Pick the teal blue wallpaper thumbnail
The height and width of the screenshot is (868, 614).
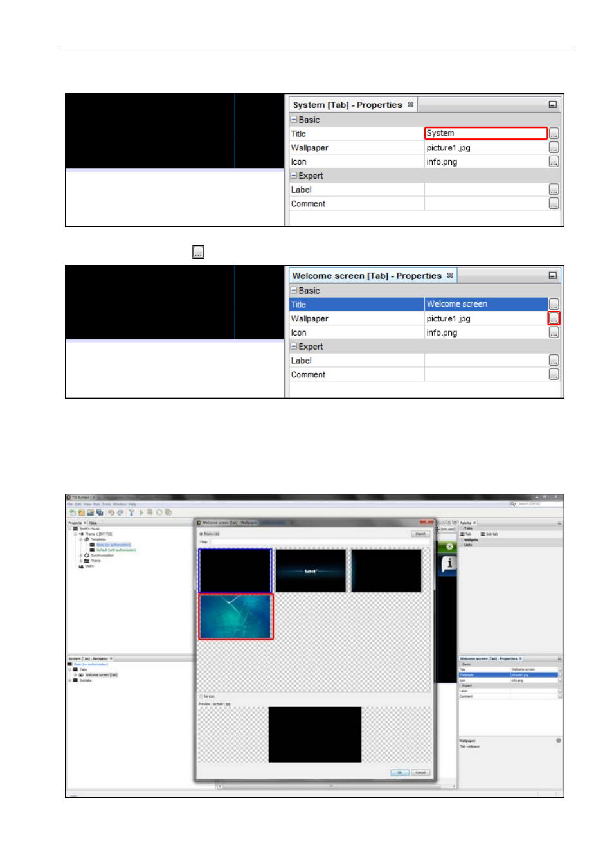pyautogui.click(x=236, y=617)
